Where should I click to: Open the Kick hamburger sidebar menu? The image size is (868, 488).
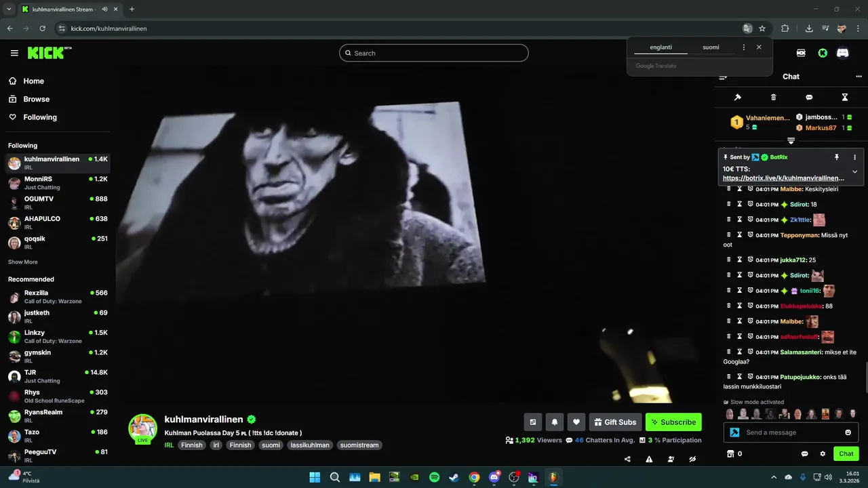tap(14, 53)
